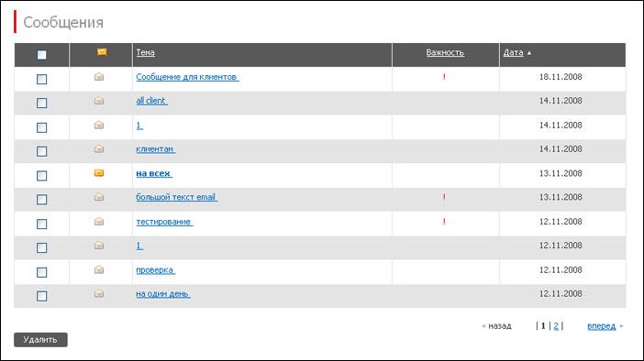This screenshot has height=361, width=644.
Task: Sort messages by the Дата column header
Action: pos(514,52)
